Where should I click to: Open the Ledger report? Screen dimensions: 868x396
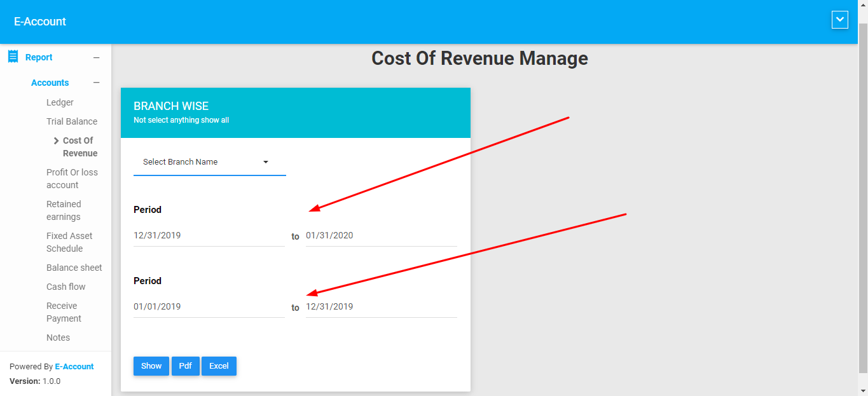60,102
